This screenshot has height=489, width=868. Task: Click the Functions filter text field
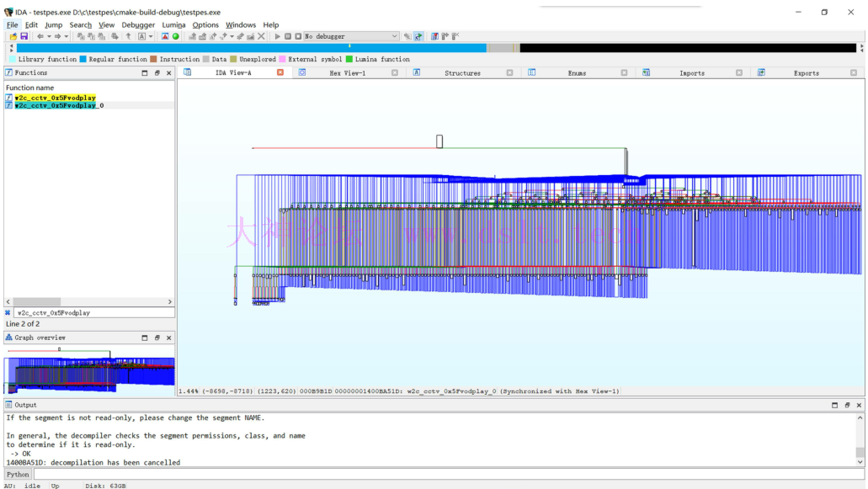coord(93,312)
